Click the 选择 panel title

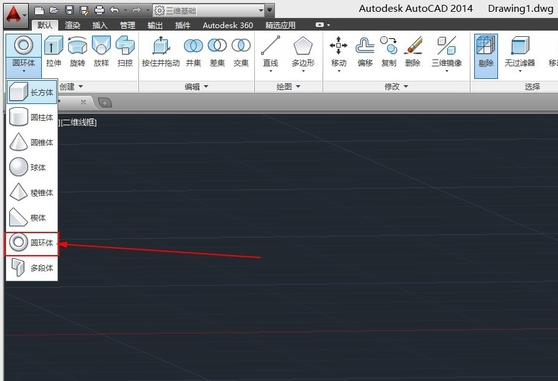coord(532,86)
